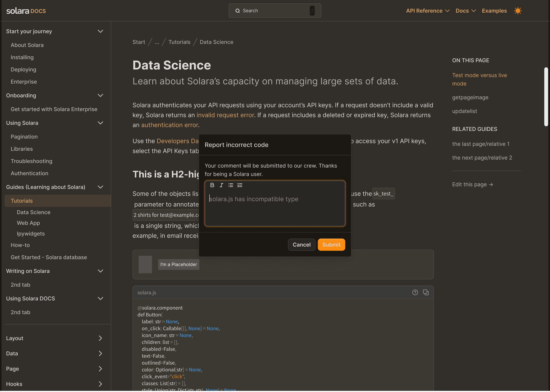Screen dimensions: 550x392
Task: Cancel the Report incorrect code dialog
Action: click(301, 245)
